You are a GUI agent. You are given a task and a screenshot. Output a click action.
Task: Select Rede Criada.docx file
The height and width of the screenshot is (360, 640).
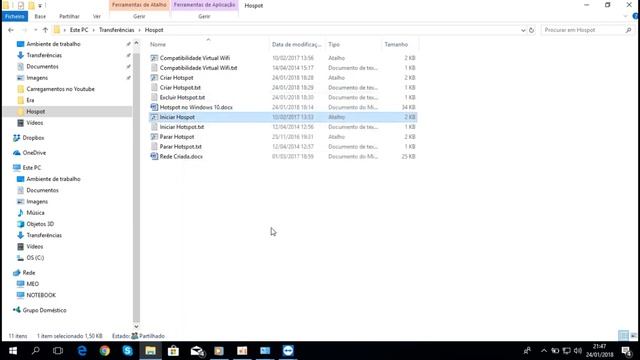181,156
